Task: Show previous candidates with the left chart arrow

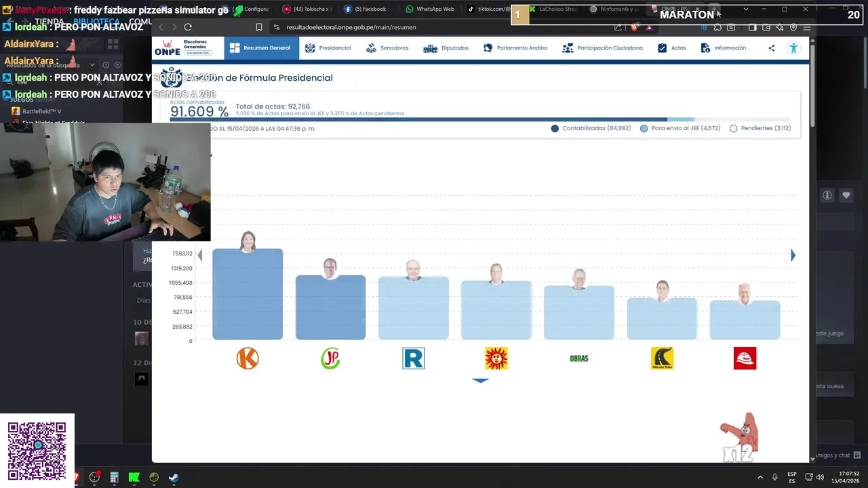Action: point(199,256)
